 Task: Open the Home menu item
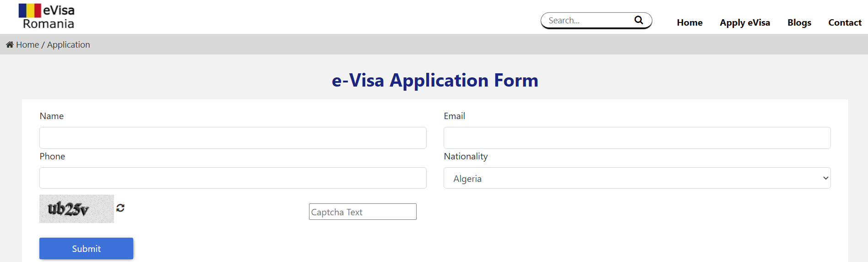(x=689, y=22)
